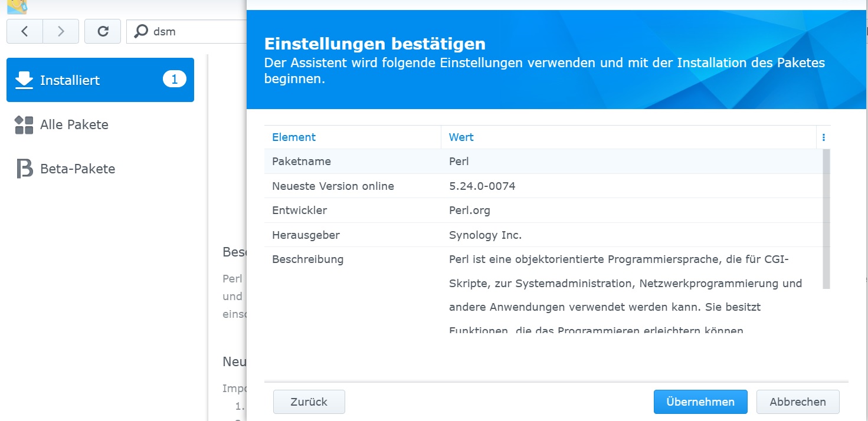Select the Perl package name value

(459, 161)
